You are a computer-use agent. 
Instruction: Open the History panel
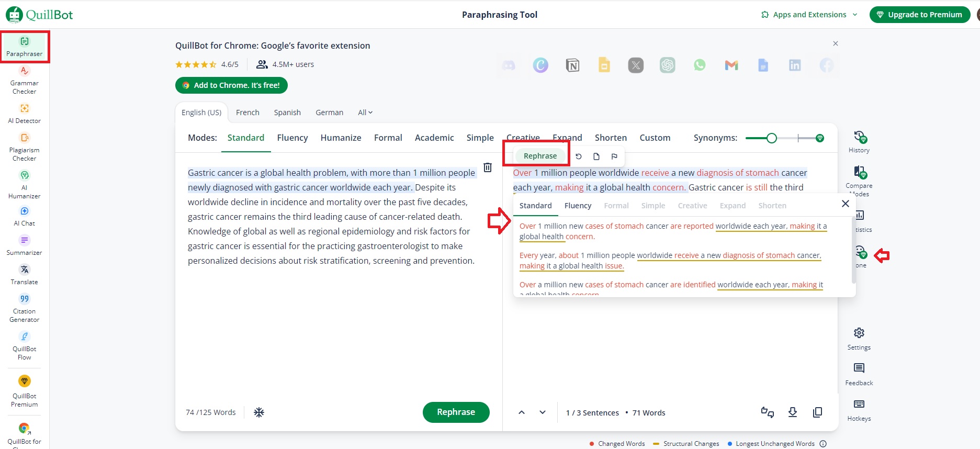859,142
